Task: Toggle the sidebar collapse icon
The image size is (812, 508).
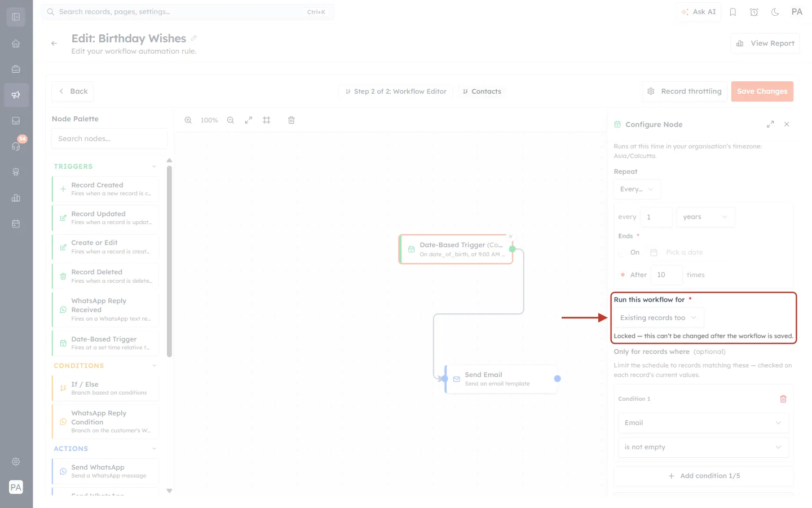Action: coord(16,17)
